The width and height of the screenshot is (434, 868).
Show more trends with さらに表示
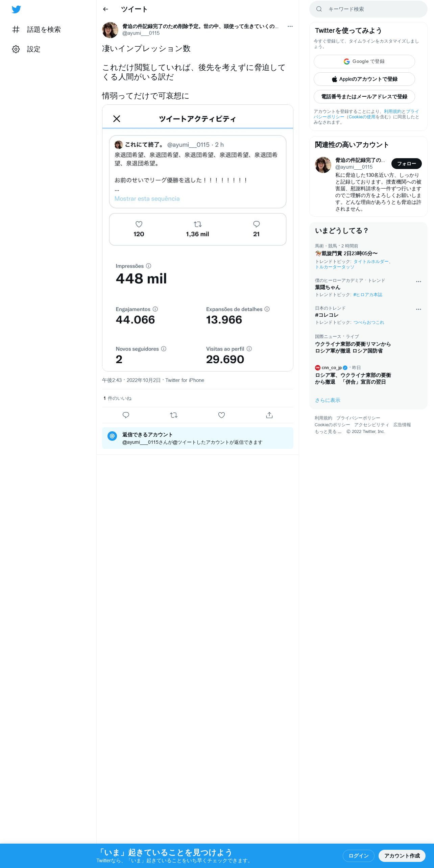(328, 400)
